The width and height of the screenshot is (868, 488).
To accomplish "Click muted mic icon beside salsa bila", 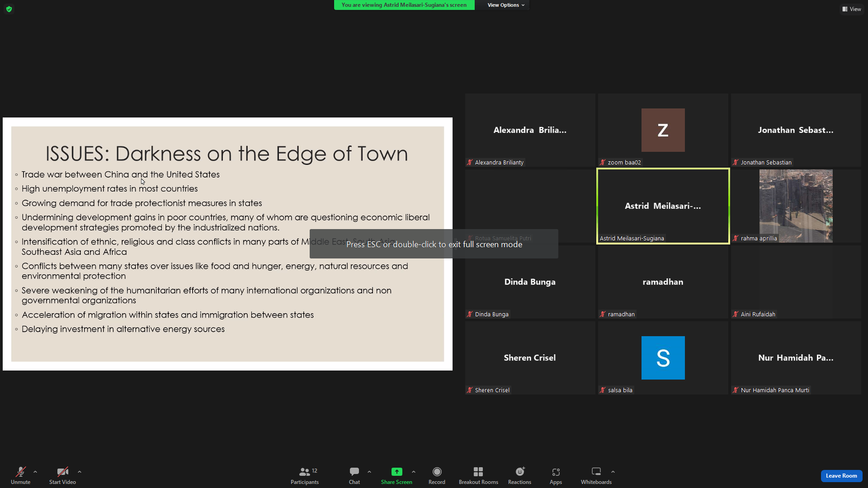I will point(603,390).
